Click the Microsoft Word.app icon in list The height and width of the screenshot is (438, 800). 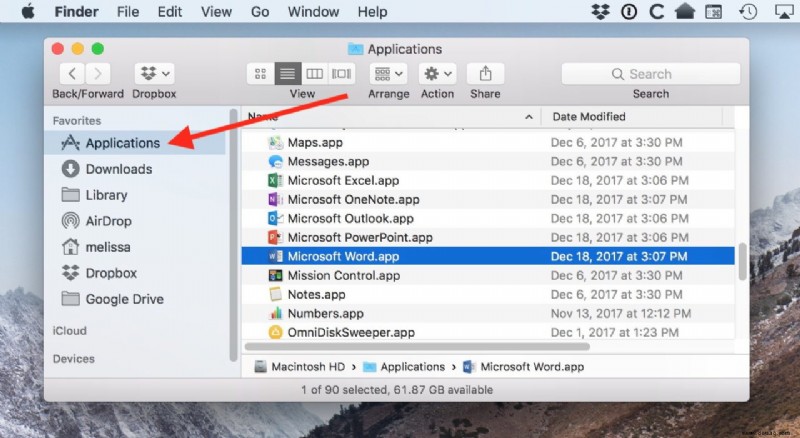click(276, 256)
